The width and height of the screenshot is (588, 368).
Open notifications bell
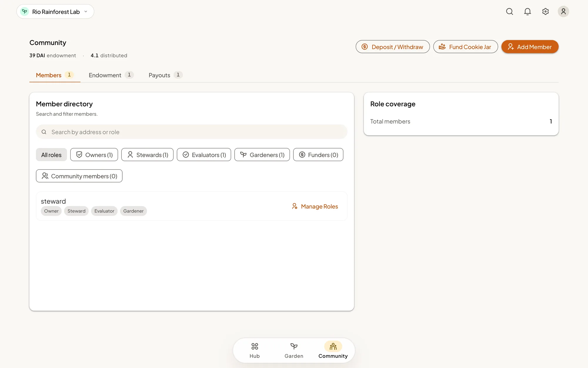pyautogui.click(x=527, y=11)
